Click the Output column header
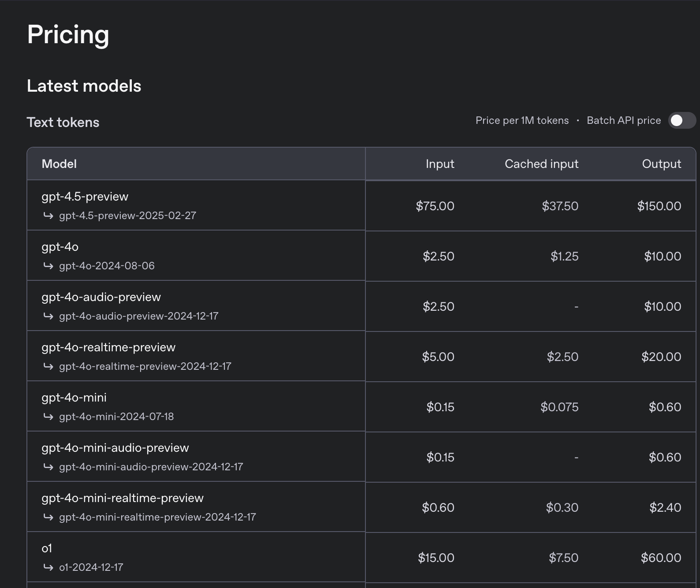Image resolution: width=700 pixels, height=588 pixels. 661,164
